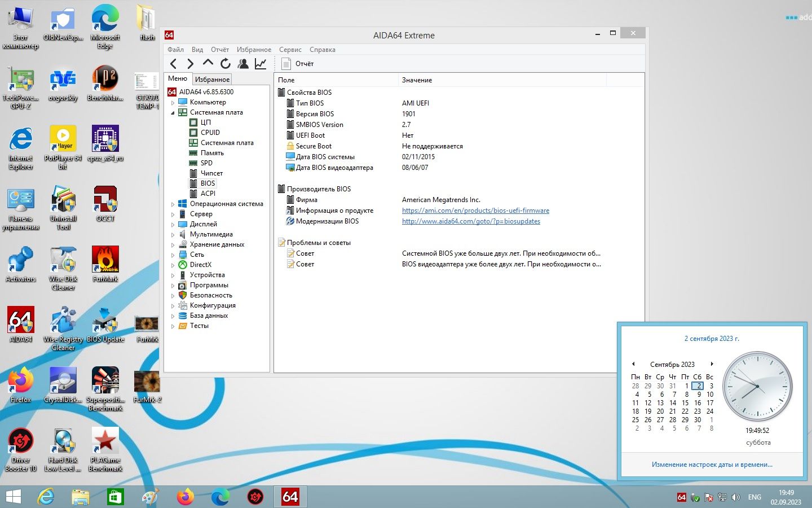Click the AIDA64 tray icon
The width and height of the screenshot is (812, 508).
(682, 497)
